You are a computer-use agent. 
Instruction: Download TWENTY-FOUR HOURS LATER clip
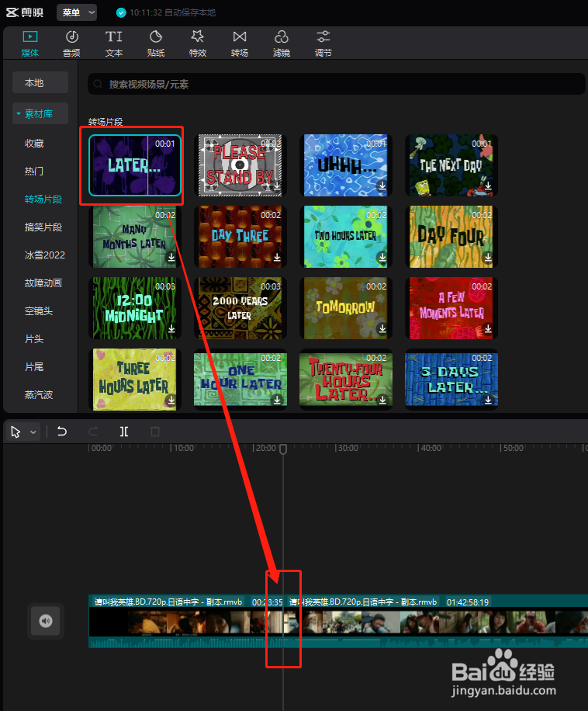click(x=382, y=400)
